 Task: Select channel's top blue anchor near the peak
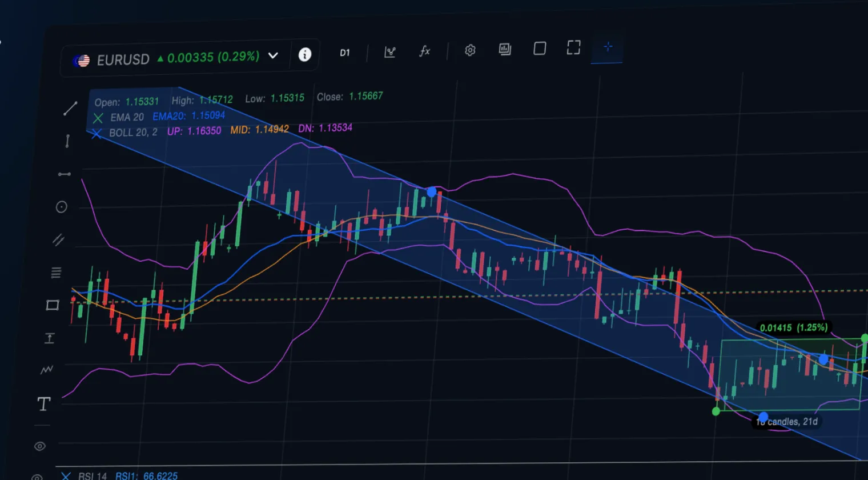[x=432, y=192]
